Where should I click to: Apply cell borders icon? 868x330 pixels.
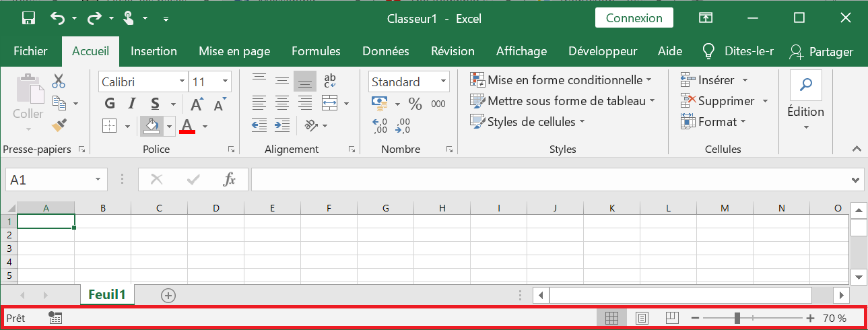point(110,125)
